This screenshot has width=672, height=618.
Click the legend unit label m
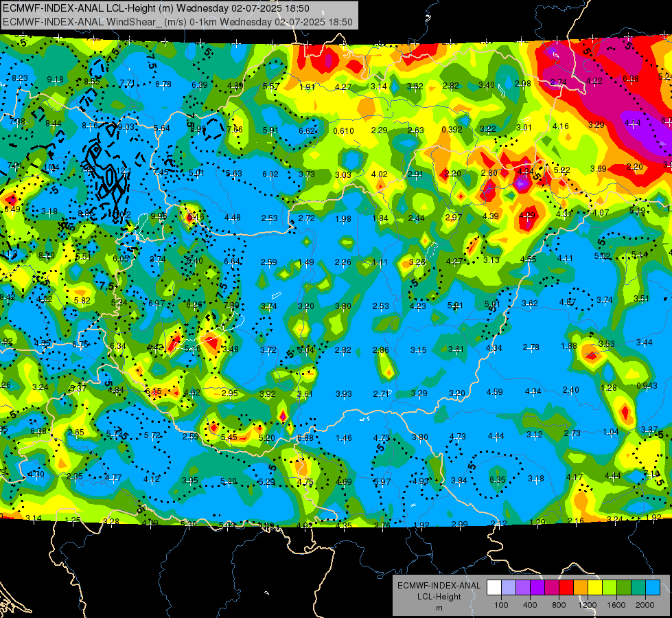[x=439, y=608]
